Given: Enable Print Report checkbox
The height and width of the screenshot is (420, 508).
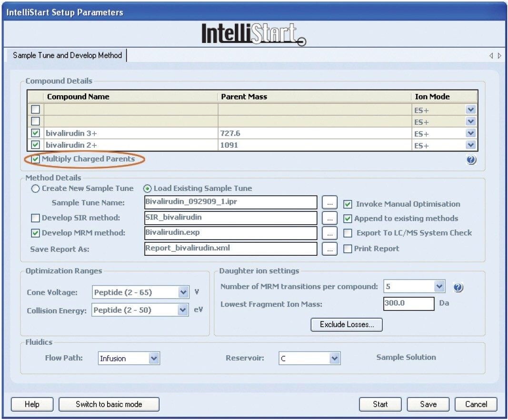Looking at the screenshot, I should click(x=348, y=249).
